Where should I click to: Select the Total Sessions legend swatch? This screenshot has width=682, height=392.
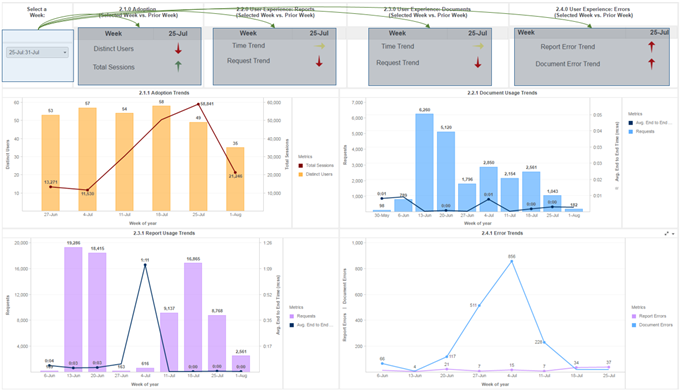click(x=301, y=165)
